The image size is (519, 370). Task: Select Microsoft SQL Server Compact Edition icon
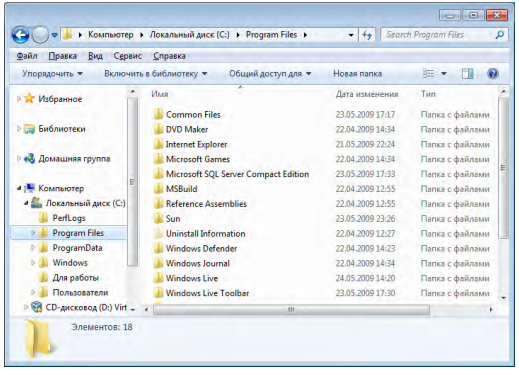pos(158,174)
